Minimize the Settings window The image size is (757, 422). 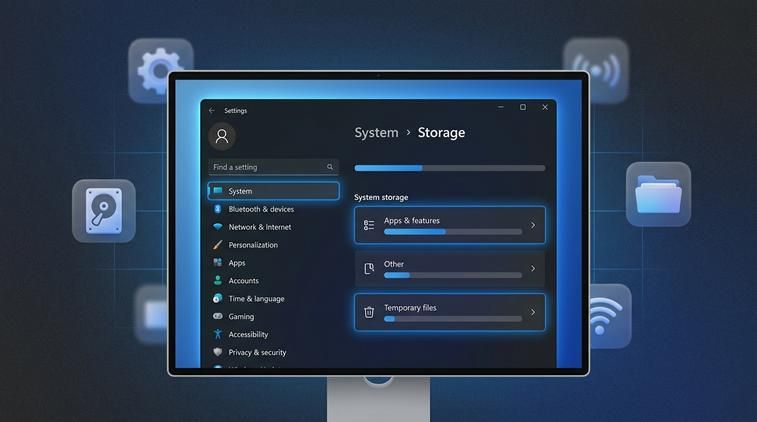coord(501,107)
